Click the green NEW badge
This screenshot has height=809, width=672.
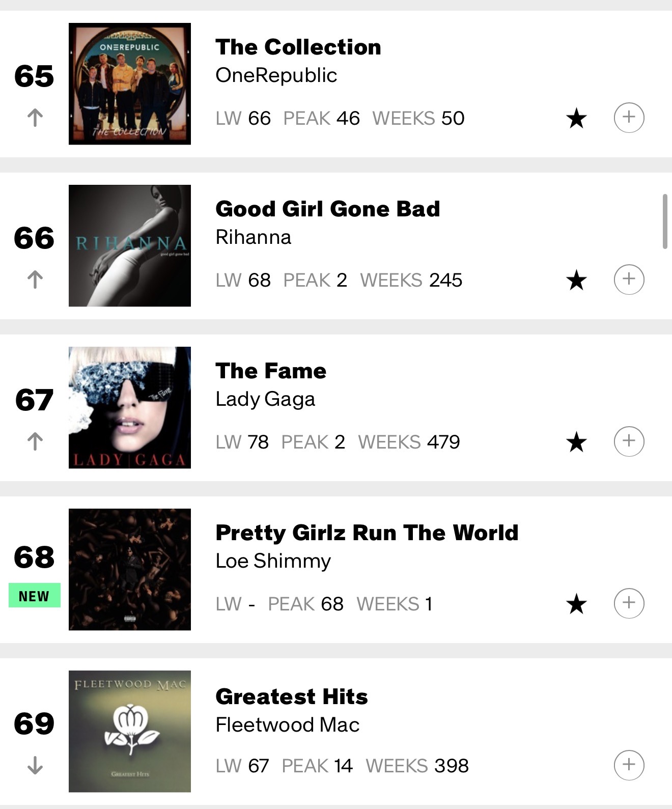(35, 596)
